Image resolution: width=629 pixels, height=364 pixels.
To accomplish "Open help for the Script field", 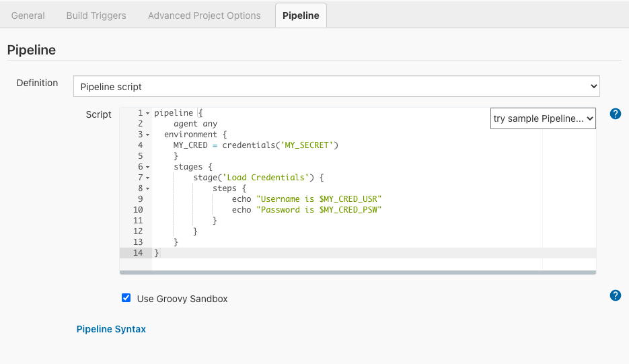I will 615,114.
